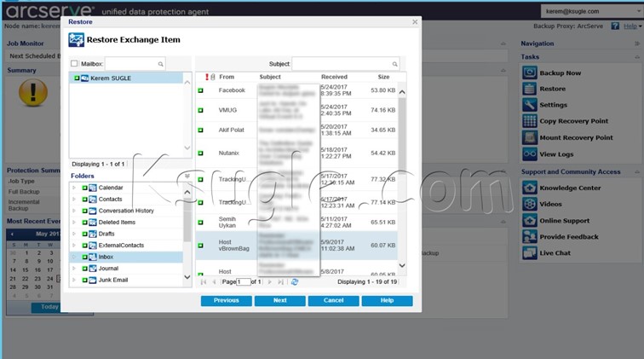Click the Next button

[x=280, y=301]
